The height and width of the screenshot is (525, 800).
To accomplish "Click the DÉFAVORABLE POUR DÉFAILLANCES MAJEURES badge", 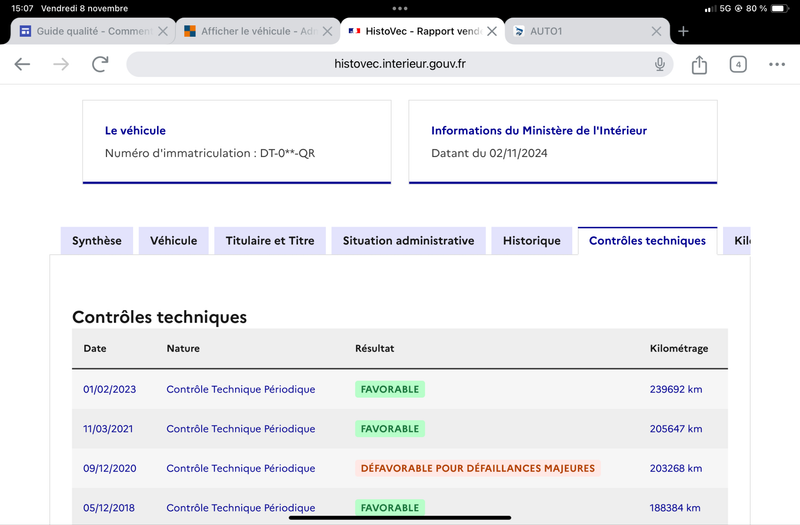I will pos(478,468).
